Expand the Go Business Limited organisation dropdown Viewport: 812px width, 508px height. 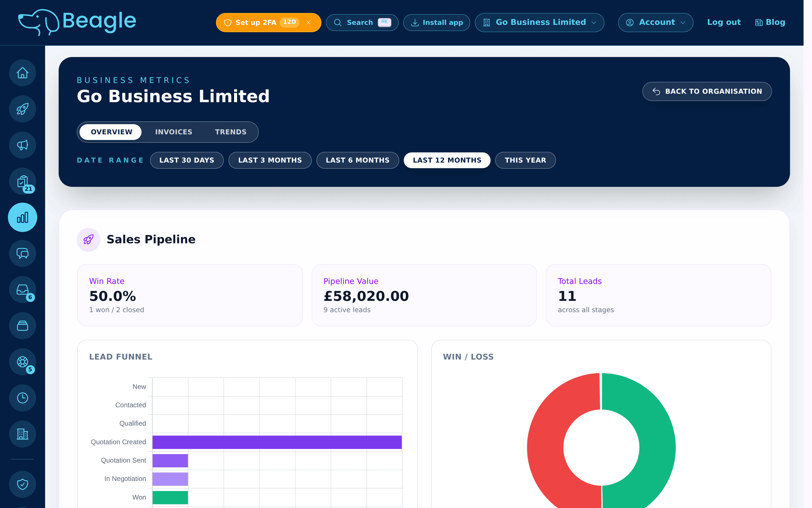pyautogui.click(x=540, y=23)
